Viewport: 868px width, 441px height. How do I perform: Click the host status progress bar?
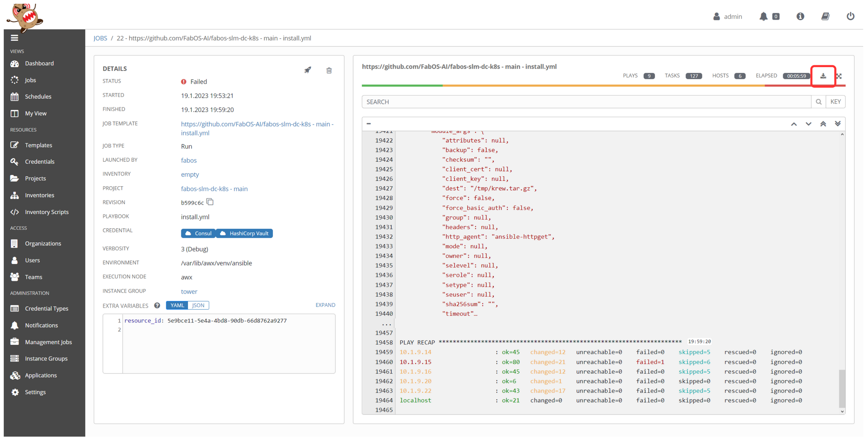tap(604, 86)
